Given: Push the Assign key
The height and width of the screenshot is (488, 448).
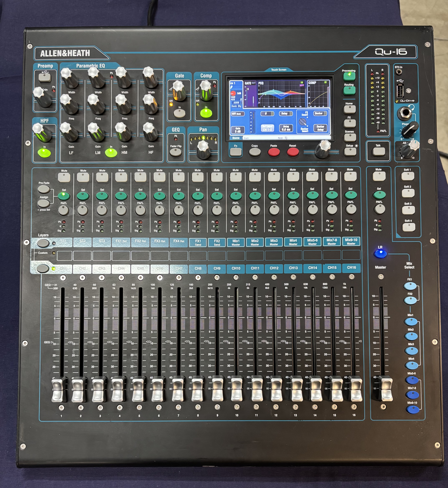Looking at the screenshot, I should coord(44,203).
